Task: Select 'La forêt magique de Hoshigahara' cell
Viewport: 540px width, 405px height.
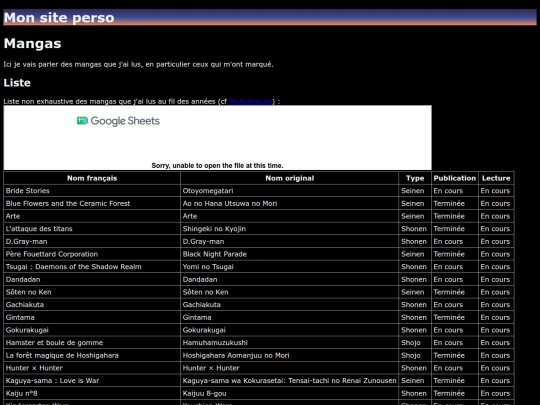Action: tap(92, 355)
